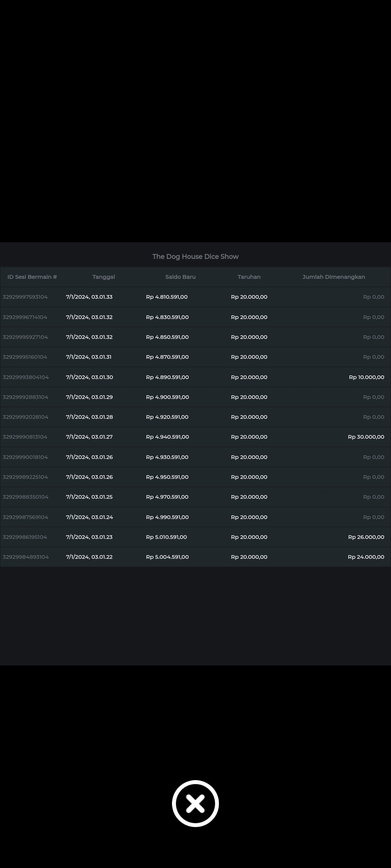Select row dated 7/1/2024, 03.01.29
The image size is (391, 868).
[x=89, y=397]
